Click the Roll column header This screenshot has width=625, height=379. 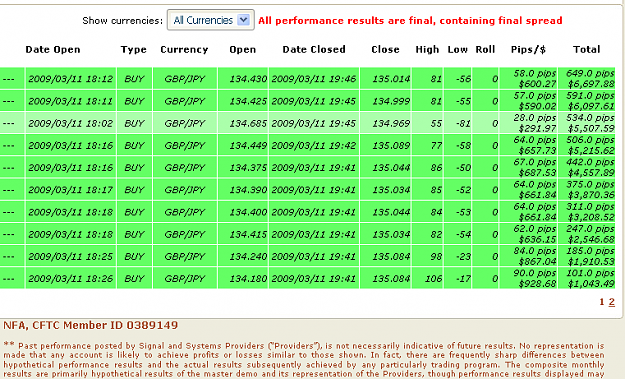485,49
